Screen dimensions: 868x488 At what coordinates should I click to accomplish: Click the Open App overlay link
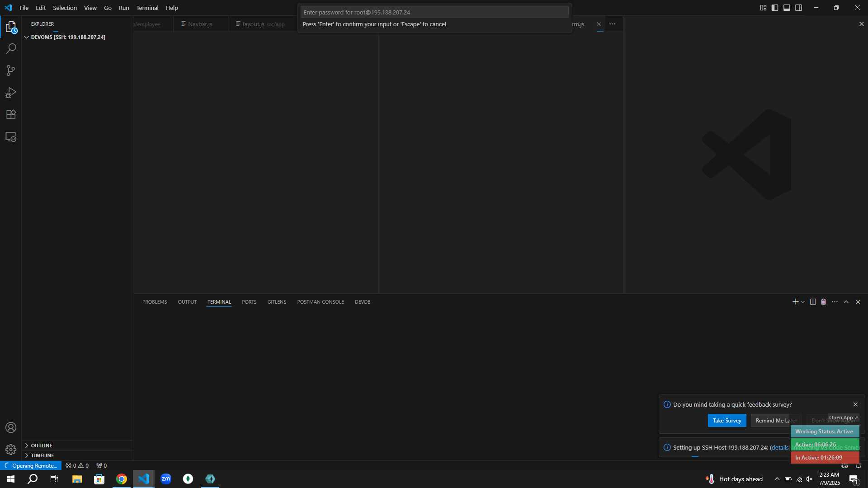(x=843, y=418)
